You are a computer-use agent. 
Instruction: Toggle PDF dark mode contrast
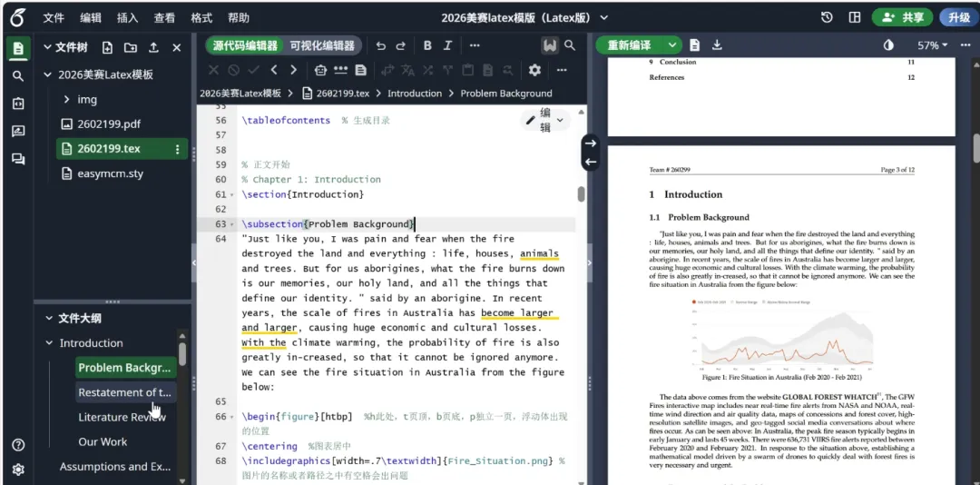click(x=888, y=45)
